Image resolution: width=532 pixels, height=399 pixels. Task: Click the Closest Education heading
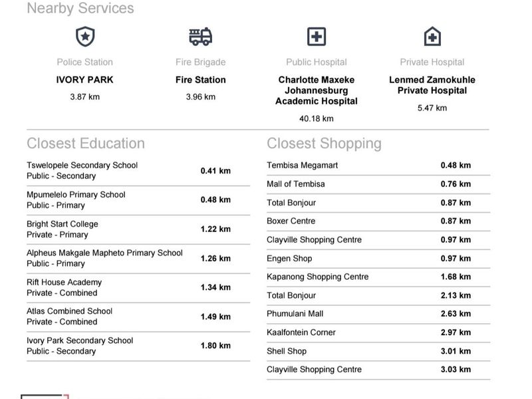[86, 143]
